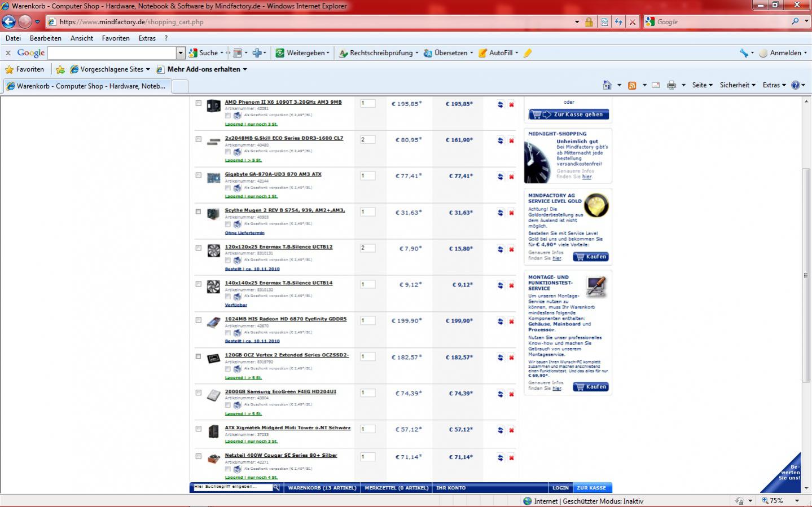Click quantity field for G.Skill ECO RAM
The height and width of the screenshot is (507, 812).
[x=368, y=139]
